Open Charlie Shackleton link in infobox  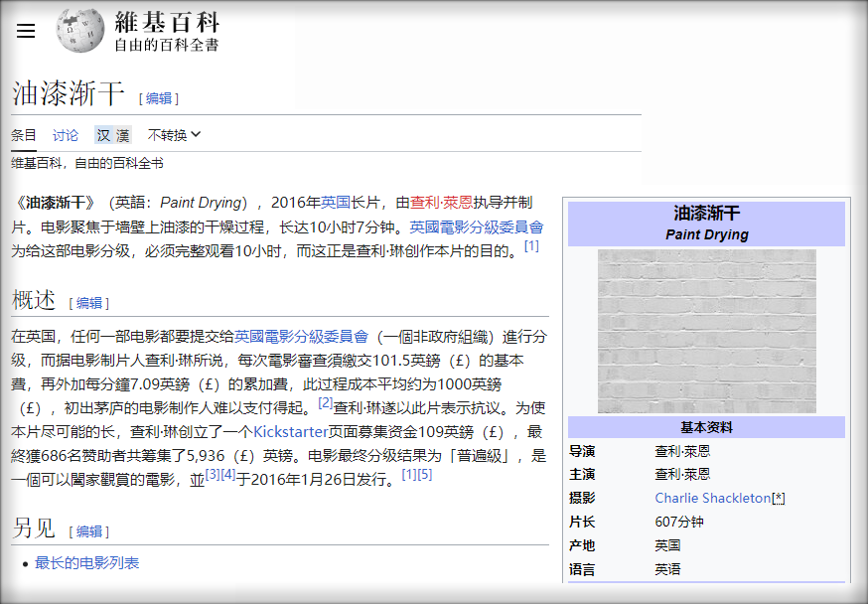(x=712, y=498)
